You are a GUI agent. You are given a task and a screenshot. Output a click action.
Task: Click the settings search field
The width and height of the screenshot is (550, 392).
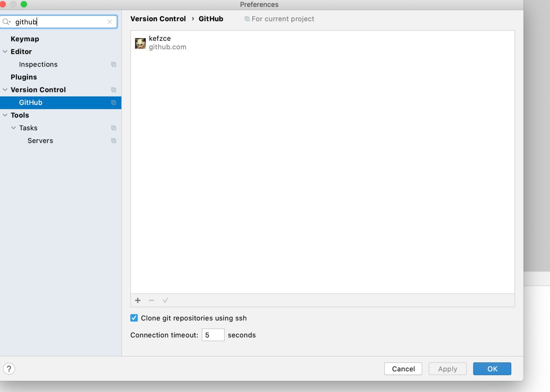tap(59, 22)
